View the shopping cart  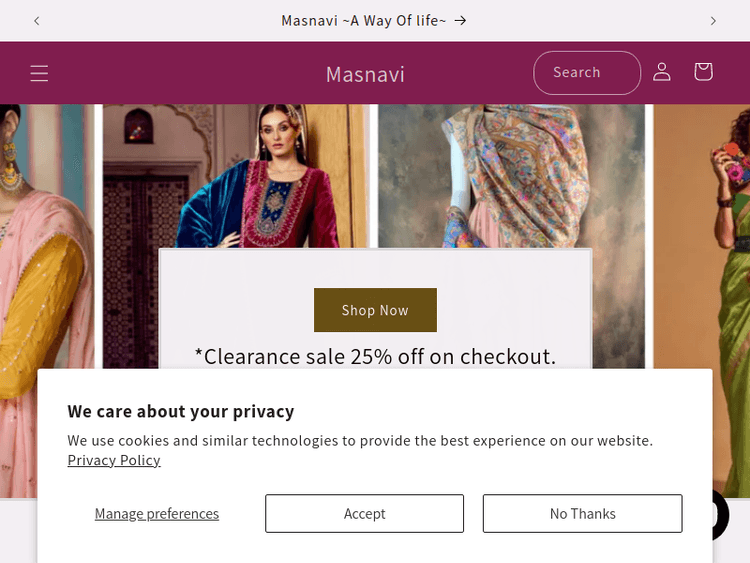[703, 72]
